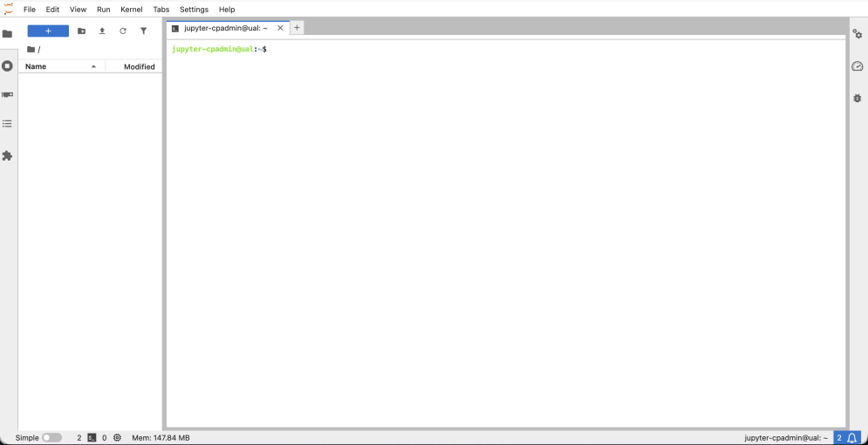This screenshot has width=868, height=445.
Task: Click the Mem: 147.84 MB status entry
Action: pos(161,438)
